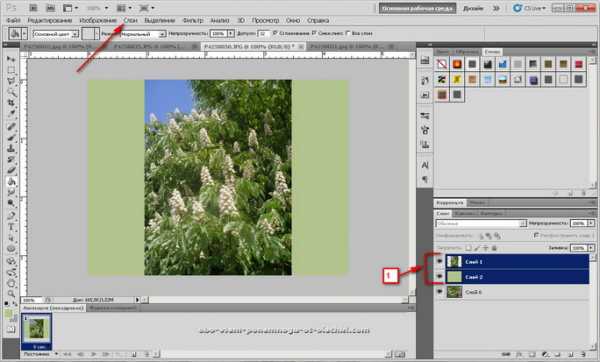Select the Zoom magnifier tool in toolbox

click(11, 294)
